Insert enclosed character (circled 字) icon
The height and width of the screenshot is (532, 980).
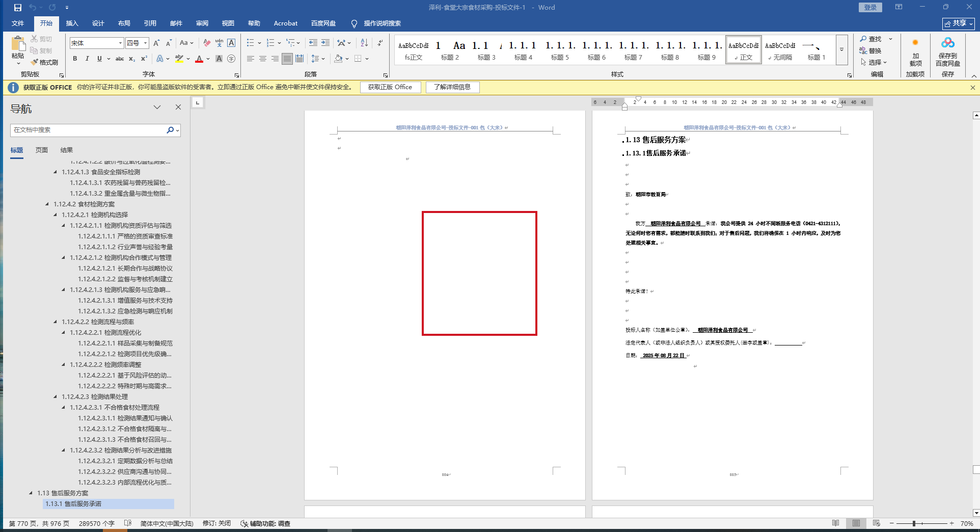(231, 59)
